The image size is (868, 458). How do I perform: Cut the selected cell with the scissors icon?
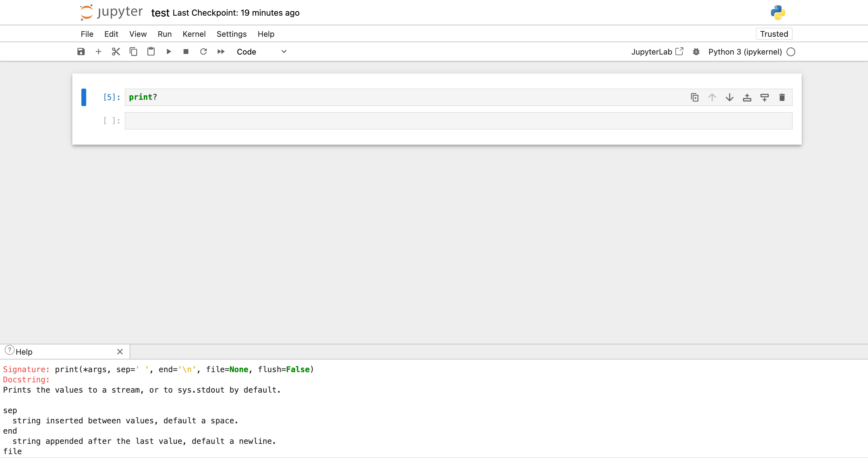pos(116,52)
